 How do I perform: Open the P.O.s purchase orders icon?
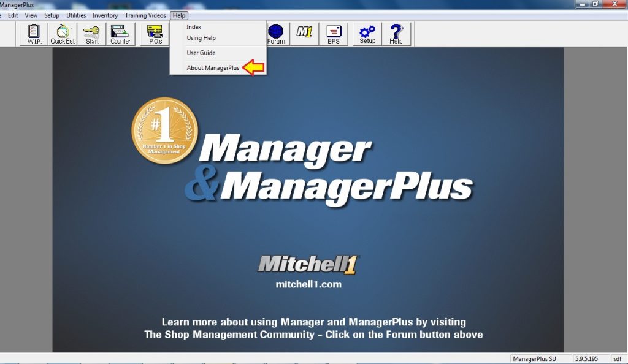(x=155, y=34)
